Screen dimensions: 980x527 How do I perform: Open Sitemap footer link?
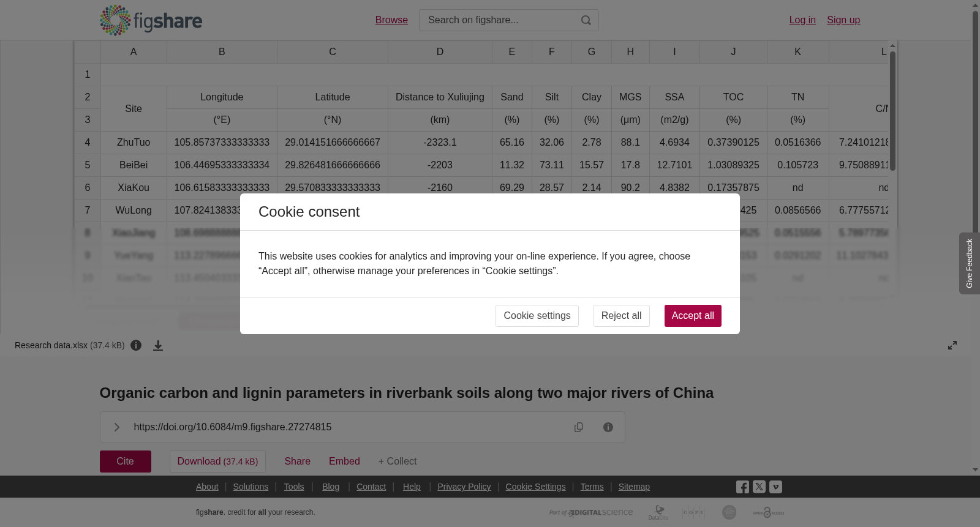[634, 487]
